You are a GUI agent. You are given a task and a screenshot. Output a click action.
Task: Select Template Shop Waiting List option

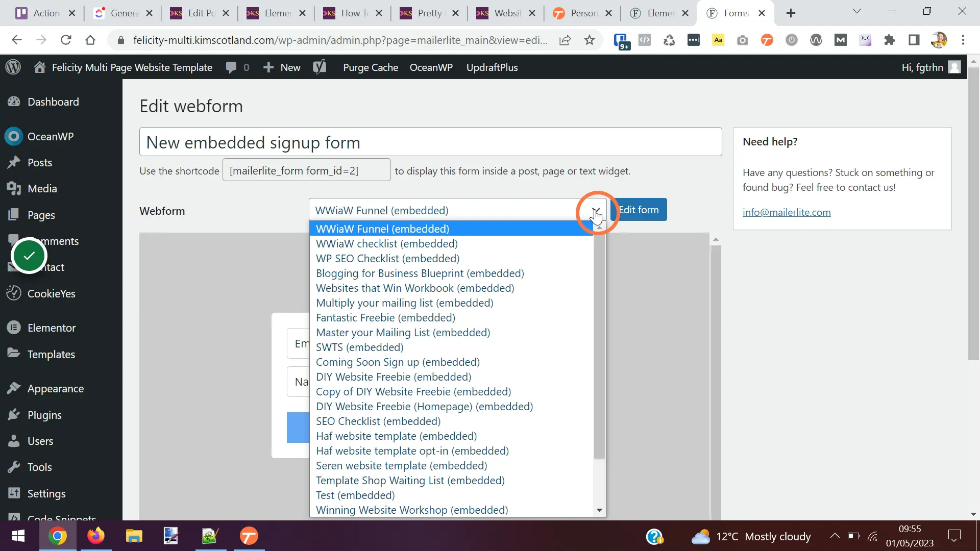410,480
